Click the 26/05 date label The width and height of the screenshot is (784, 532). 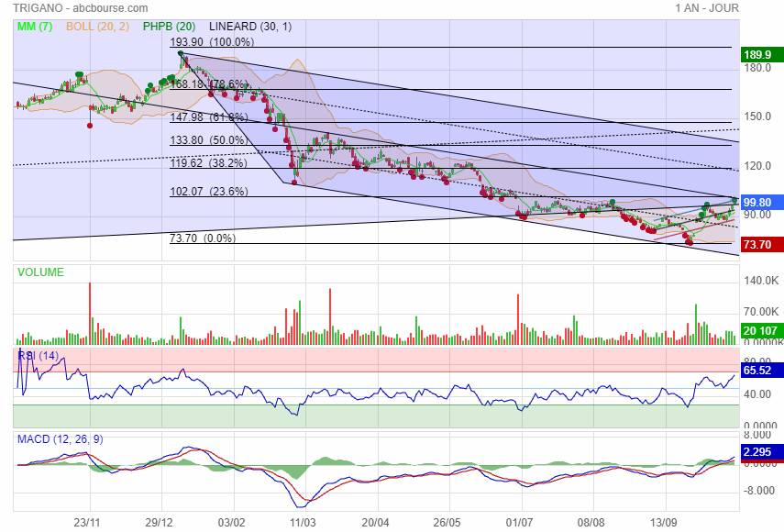coord(447,523)
